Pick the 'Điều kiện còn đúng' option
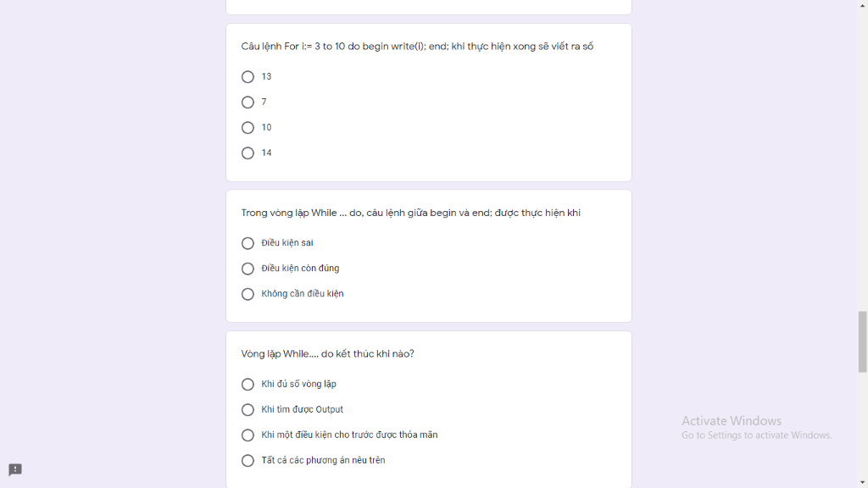The image size is (868, 488). [248, 269]
